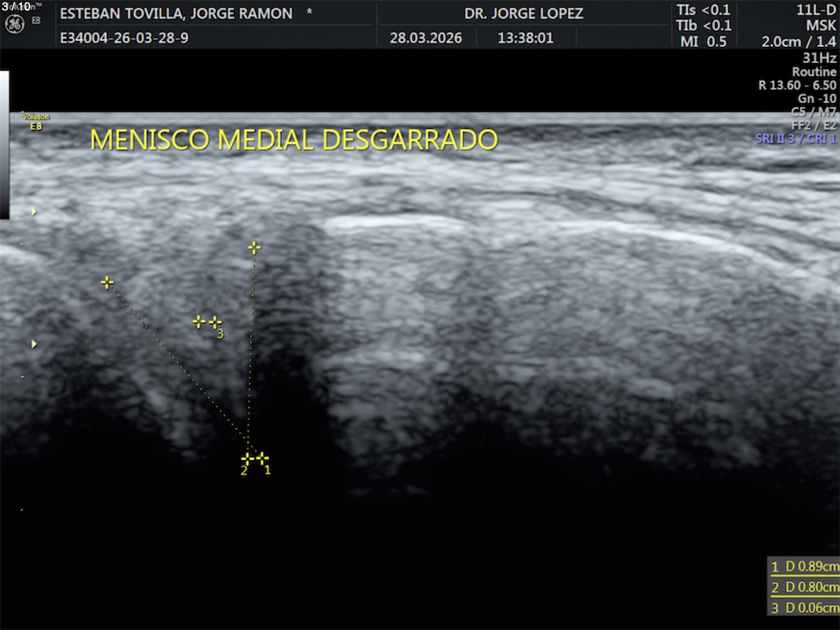Select the lower caliper cross labeled 1
The height and width of the screenshot is (630, 840).
(x=262, y=458)
